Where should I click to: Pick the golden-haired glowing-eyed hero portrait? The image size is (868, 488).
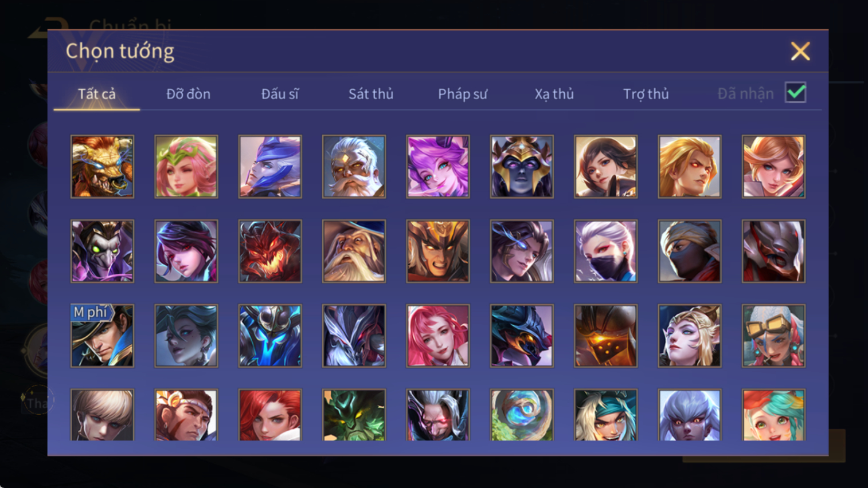pos(689,167)
